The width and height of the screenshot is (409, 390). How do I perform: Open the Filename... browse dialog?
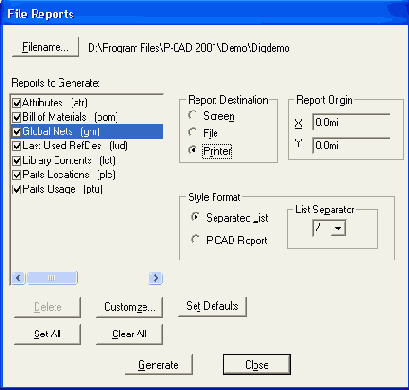(x=45, y=47)
